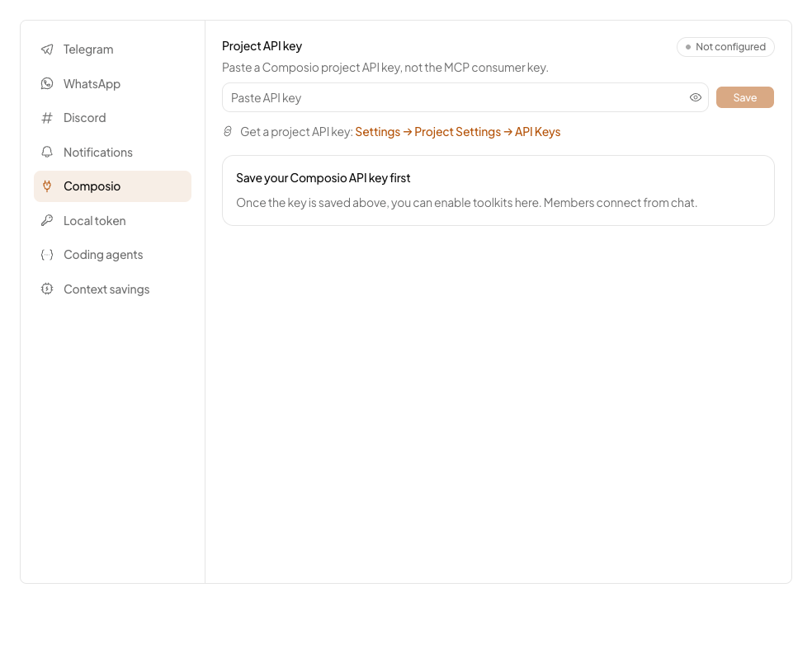Click the link icon beside Get a project API key
The height and width of the screenshot is (663, 812).
point(228,131)
